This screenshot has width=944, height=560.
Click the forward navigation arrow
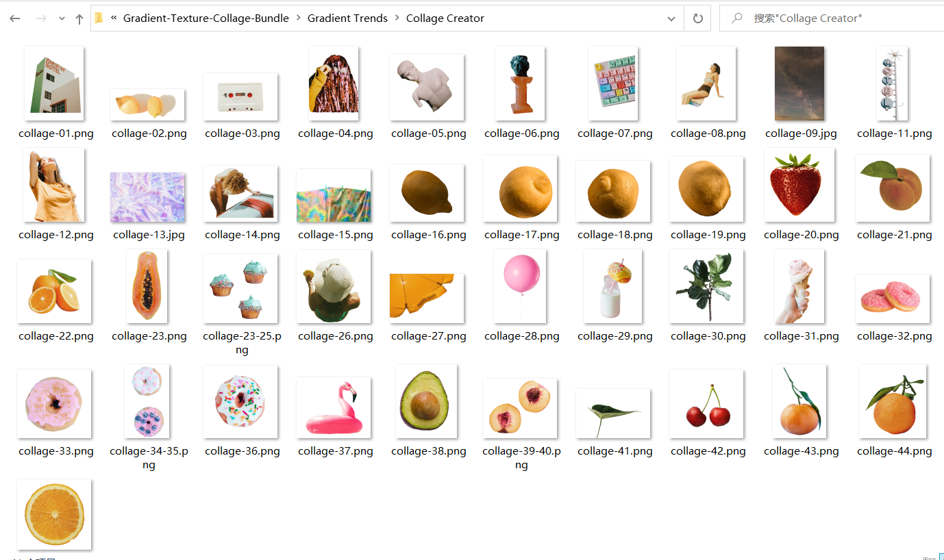[41, 18]
